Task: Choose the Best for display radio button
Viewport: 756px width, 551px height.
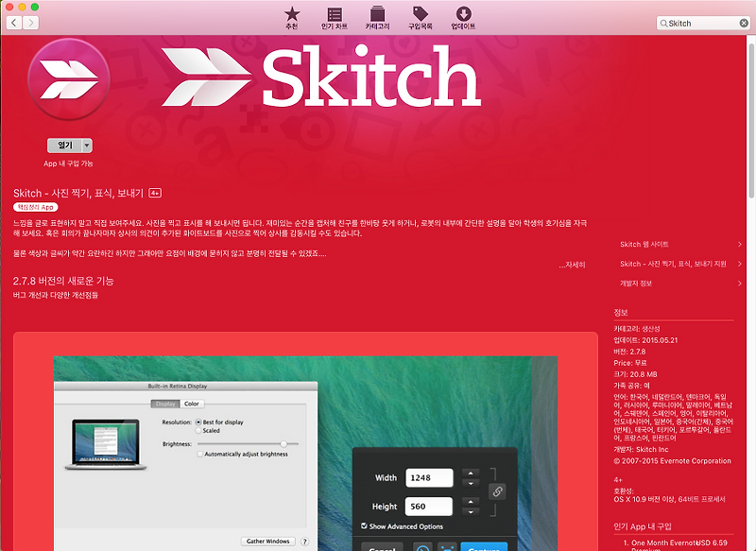Action: point(198,422)
